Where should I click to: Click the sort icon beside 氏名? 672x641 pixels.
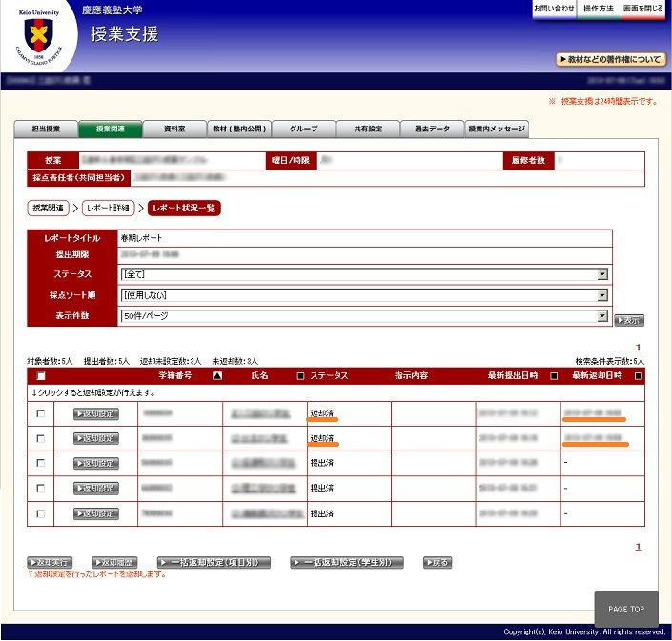(x=300, y=376)
